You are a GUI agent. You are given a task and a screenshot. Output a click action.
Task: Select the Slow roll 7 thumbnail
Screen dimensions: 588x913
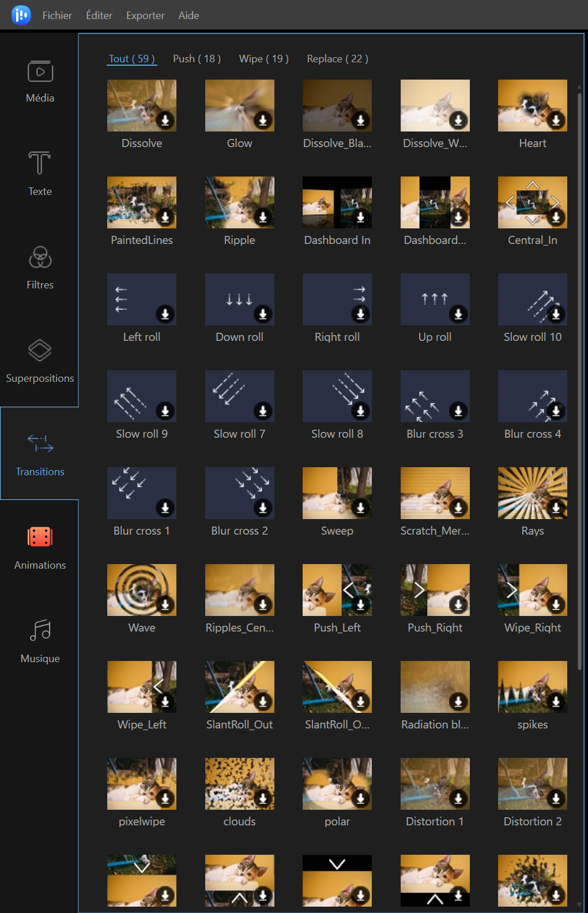coord(240,396)
